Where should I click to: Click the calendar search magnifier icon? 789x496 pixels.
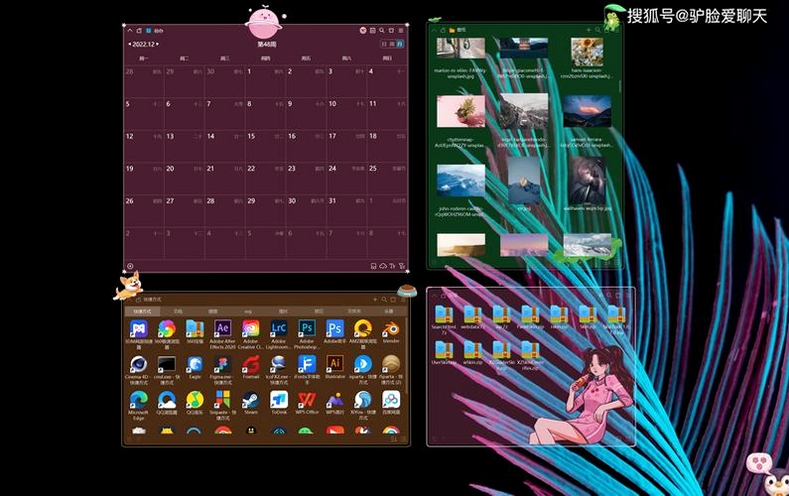coord(382,31)
